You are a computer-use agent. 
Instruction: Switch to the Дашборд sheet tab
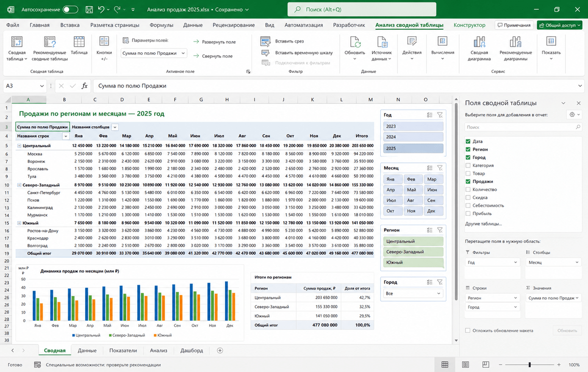192,350
